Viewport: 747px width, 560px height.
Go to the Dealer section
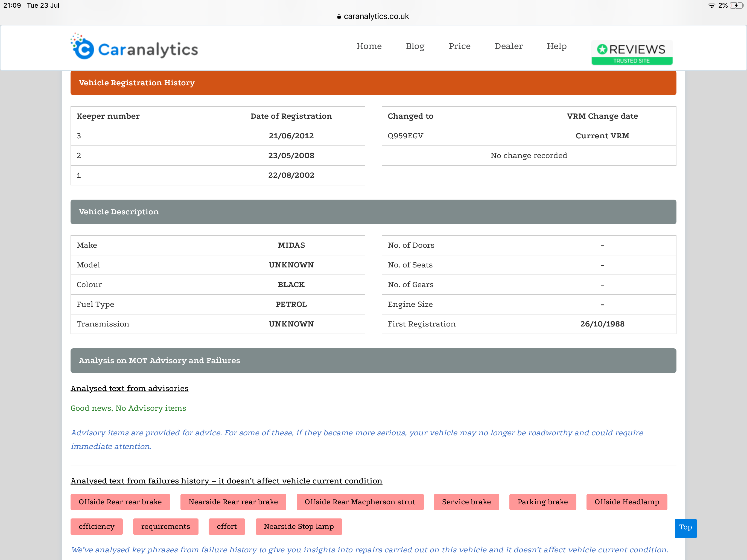[509, 46]
